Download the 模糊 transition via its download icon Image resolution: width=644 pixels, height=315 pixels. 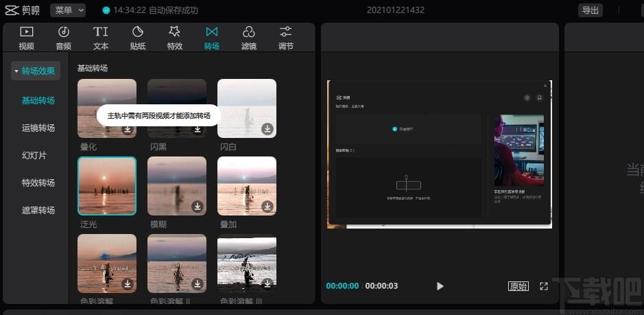coord(198,207)
